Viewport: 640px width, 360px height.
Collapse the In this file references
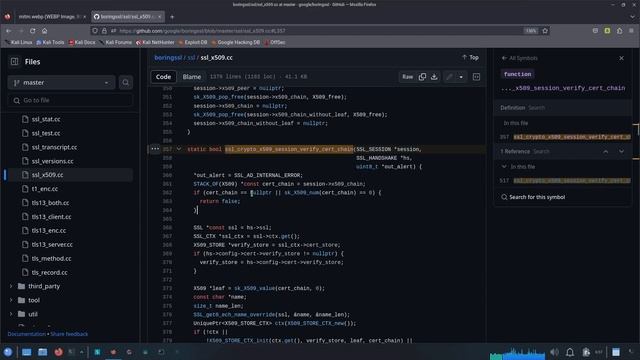click(x=504, y=167)
